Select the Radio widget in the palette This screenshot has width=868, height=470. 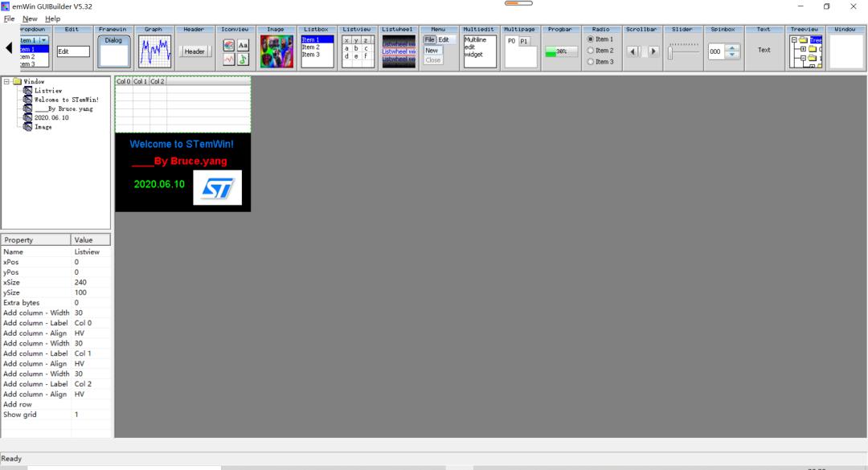pyautogui.click(x=602, y=48)
